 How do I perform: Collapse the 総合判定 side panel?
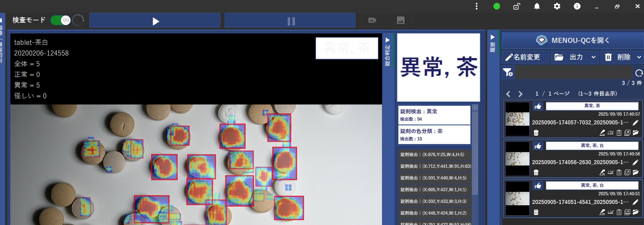pyautogui.click(x=388, y=40)
